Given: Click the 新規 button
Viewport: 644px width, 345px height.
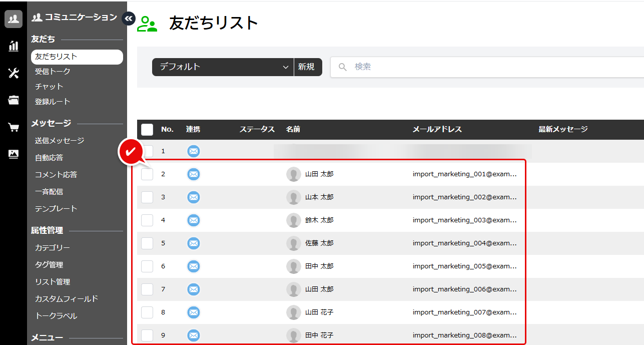Looking at the screenshot, I should [306, 67].
